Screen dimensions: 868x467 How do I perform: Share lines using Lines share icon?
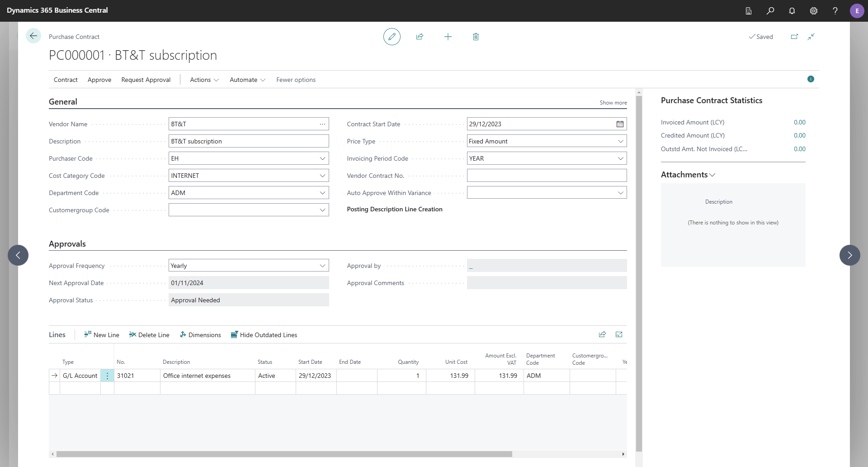tap(602, 334)
